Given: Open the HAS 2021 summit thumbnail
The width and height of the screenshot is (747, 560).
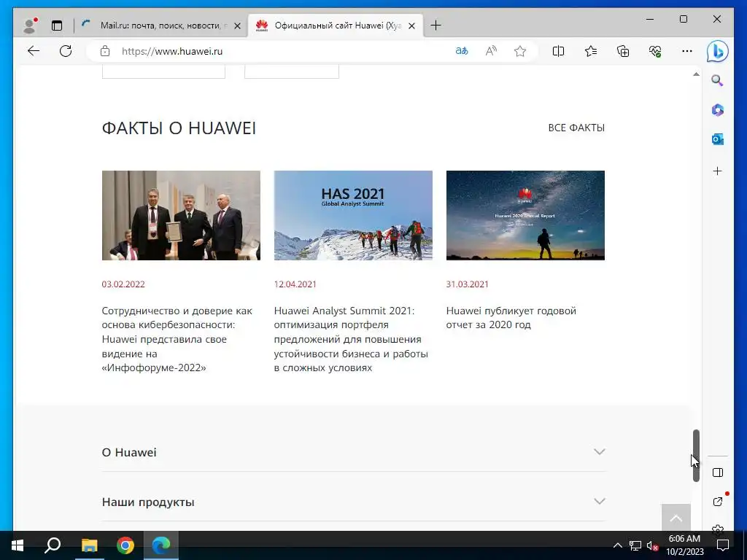Looking at the screenshot, I should (x=353, y=215).
